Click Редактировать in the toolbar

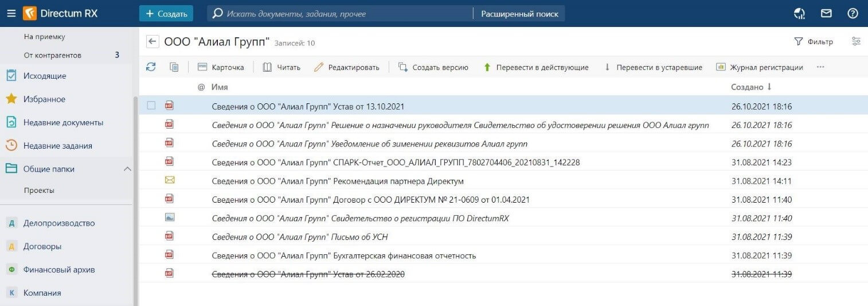coord(347,67)
